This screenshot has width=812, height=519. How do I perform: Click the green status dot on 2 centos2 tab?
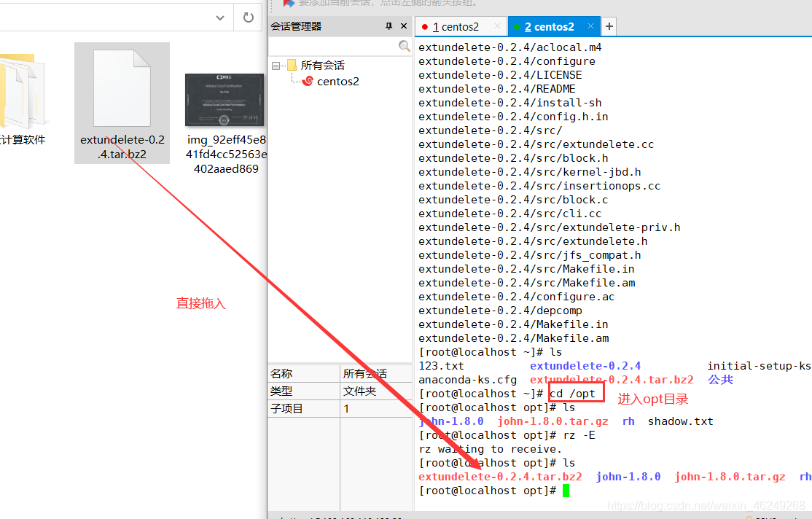tap(516, 27)
